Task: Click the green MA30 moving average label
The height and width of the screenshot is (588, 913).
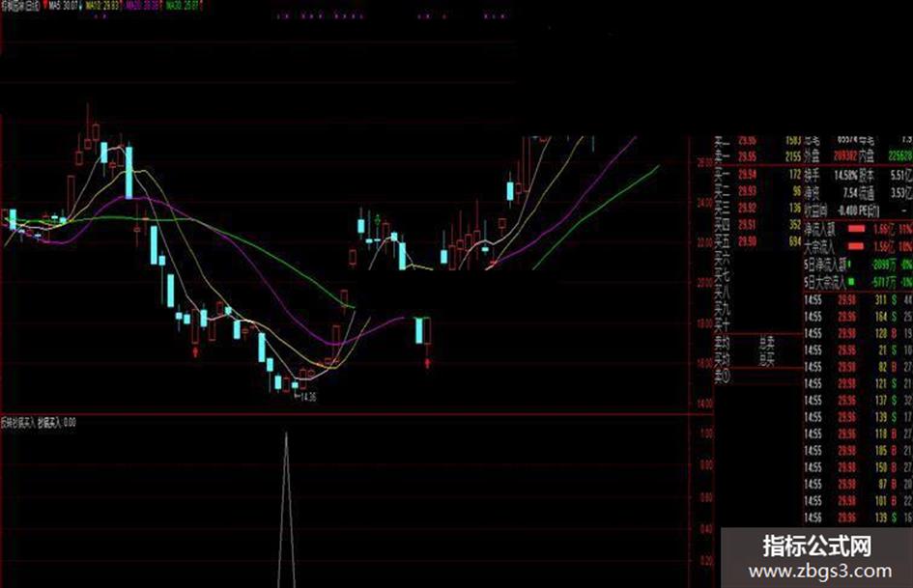Action: tap(183, 5)
